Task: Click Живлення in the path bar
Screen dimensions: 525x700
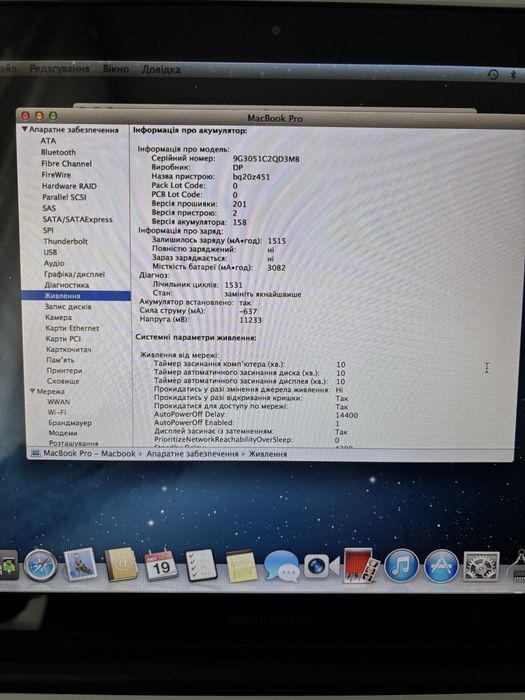Action: [x=268, y=454]
